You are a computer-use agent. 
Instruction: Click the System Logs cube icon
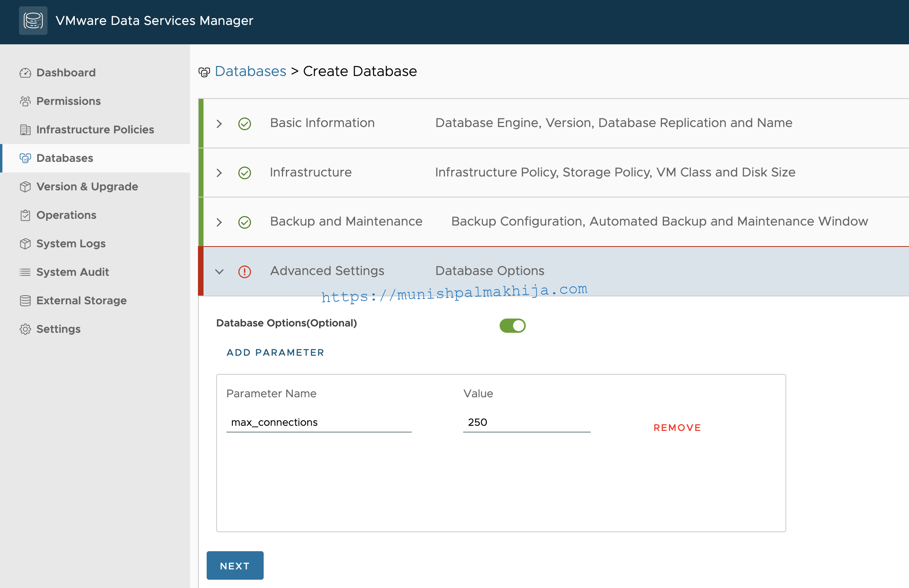click(25, 244)
